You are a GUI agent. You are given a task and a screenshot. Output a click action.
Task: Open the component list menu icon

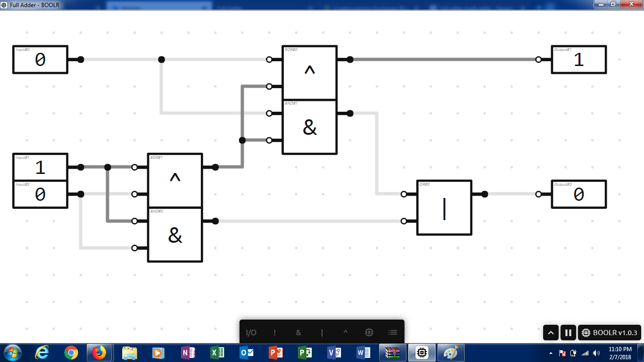393,332
